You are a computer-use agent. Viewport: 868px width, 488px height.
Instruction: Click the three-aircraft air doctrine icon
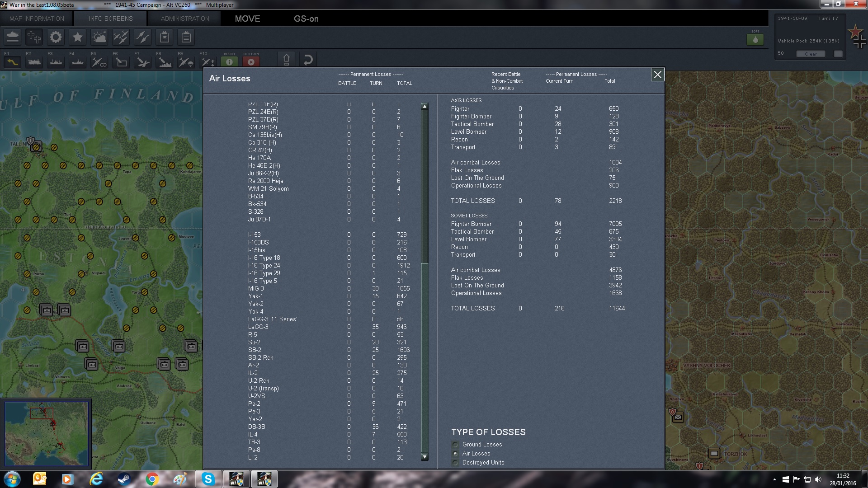[x=121, y=37]
